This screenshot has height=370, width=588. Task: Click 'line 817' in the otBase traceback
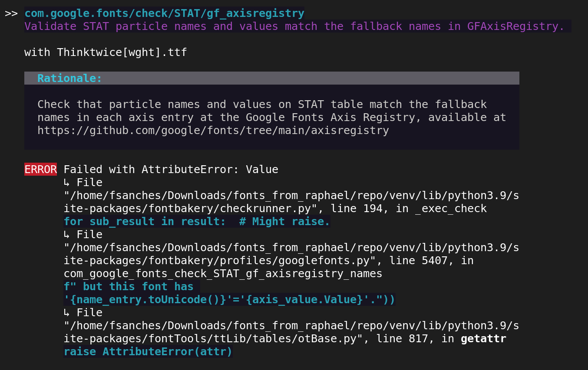[x=403, y=338]
